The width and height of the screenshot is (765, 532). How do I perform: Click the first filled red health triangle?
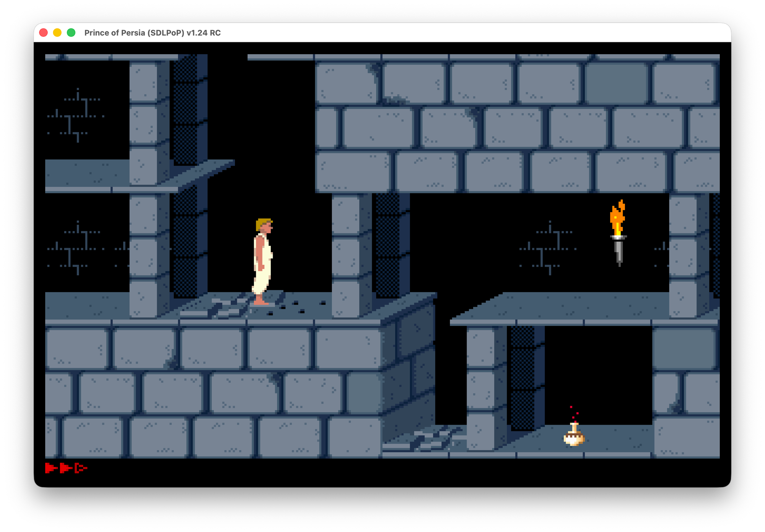point(51,468)
